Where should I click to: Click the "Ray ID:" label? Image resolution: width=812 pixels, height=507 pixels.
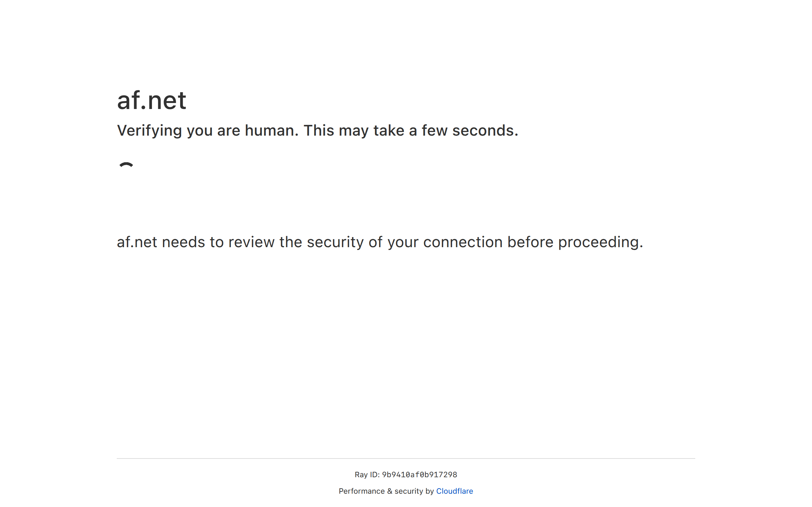click(367, 474)
